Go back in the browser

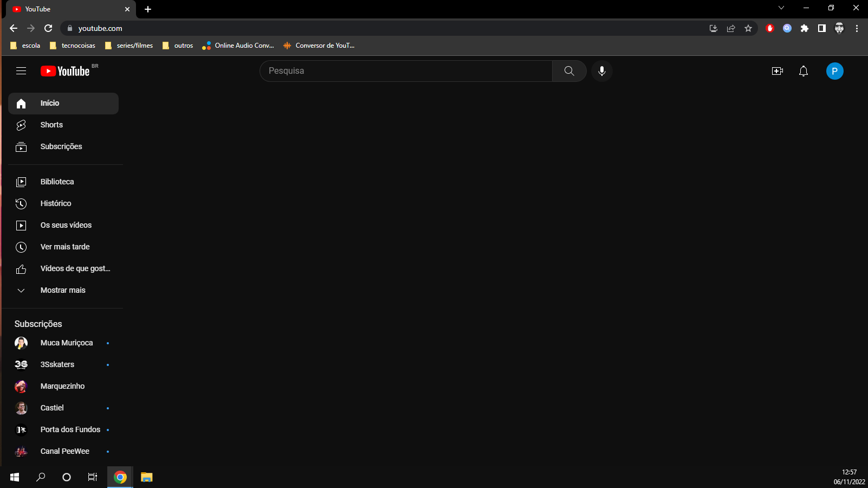tap(14, 28)
